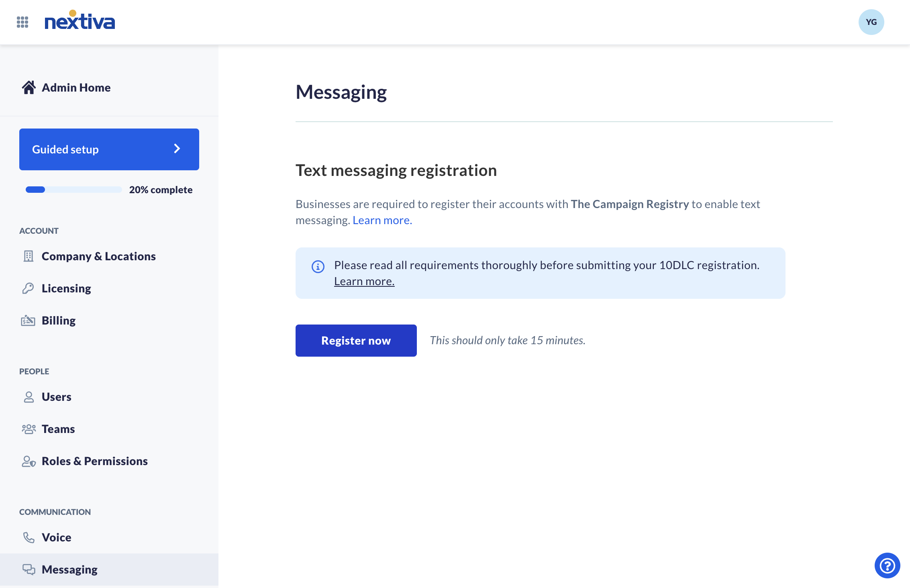The image size is (910, 588).
Task: Click the Users person icon
Action: pyautogui.click(x=29, y=397)
